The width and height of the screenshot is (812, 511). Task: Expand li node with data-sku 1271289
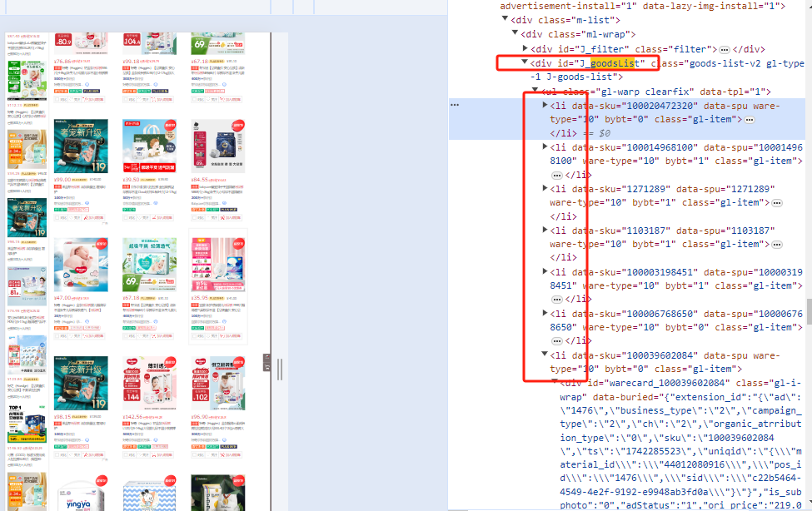click(545, 188)
